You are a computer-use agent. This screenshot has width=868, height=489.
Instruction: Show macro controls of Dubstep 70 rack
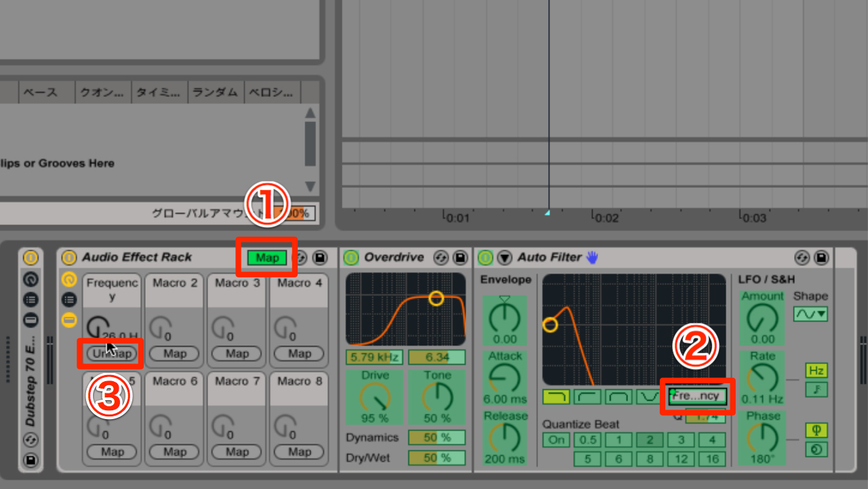coord(31,279)
